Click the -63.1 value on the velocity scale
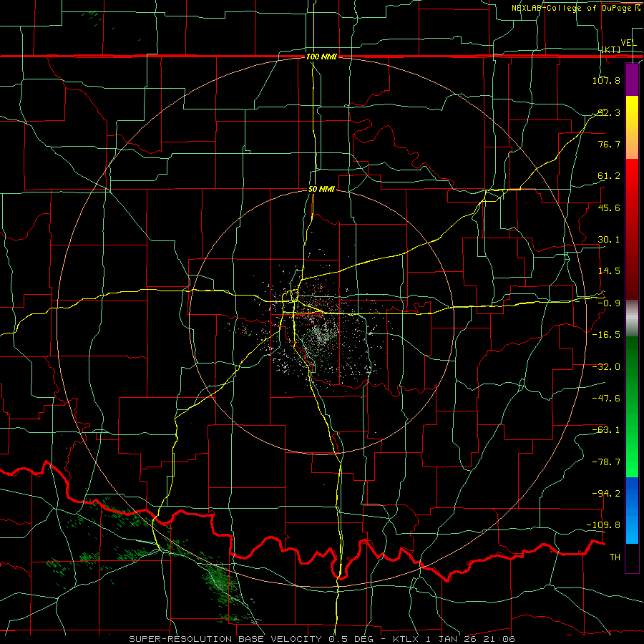The height and width of the screenshot is (644, 644). pyautogui.click(x=606, y=430)
